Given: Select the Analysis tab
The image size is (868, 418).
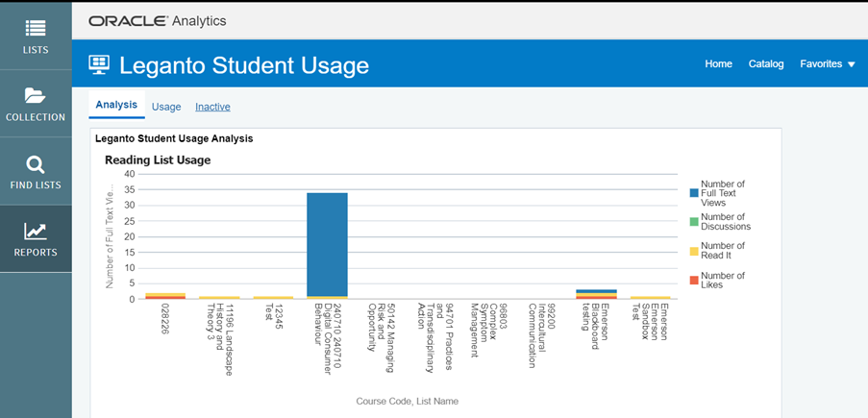Looking at the screenshot, I should tap(116, 105).
